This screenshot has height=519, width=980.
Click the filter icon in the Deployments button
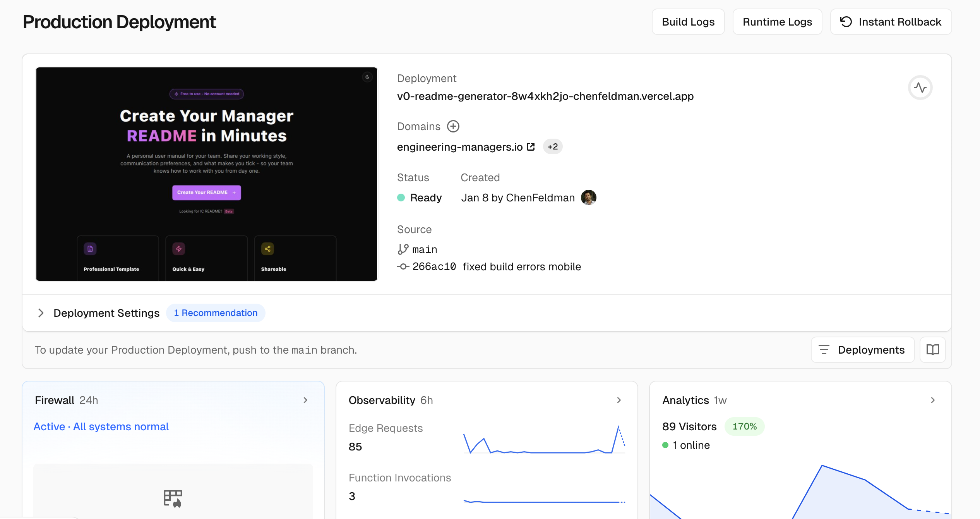coord(824,350)
